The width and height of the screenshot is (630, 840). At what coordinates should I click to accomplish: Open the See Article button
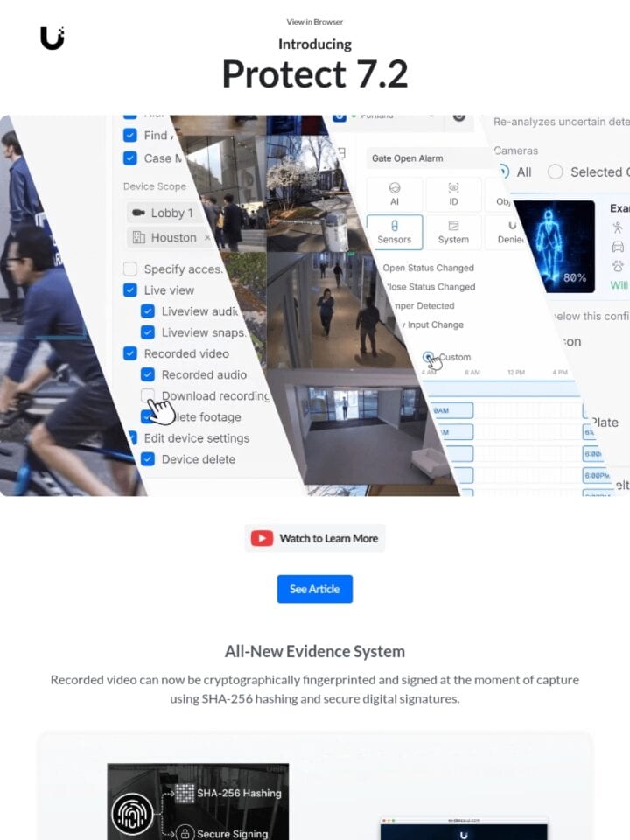pyautogui.click(x=314, y=589)
